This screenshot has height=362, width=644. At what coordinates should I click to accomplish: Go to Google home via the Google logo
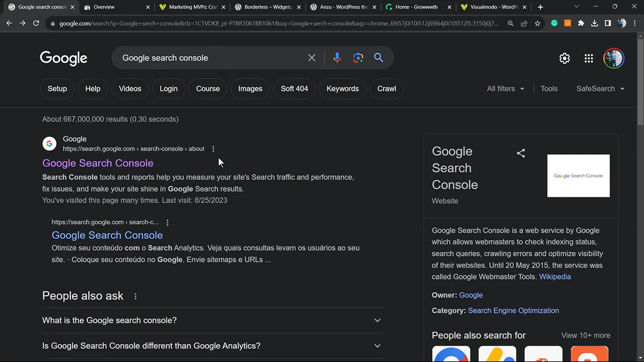tap(64, 58)
